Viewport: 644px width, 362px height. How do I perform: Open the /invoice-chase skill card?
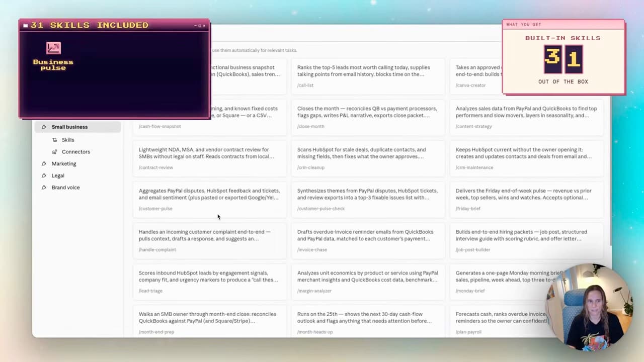(x=368, y=241)
